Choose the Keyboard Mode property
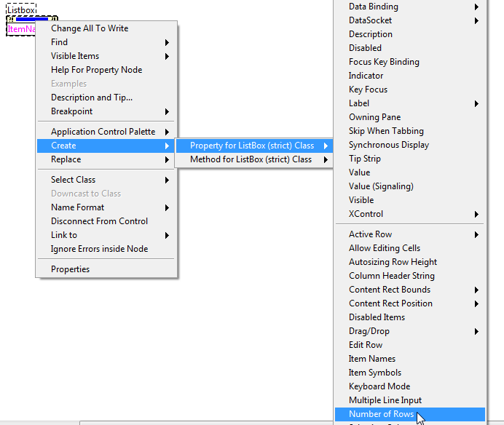 [410, 386]
